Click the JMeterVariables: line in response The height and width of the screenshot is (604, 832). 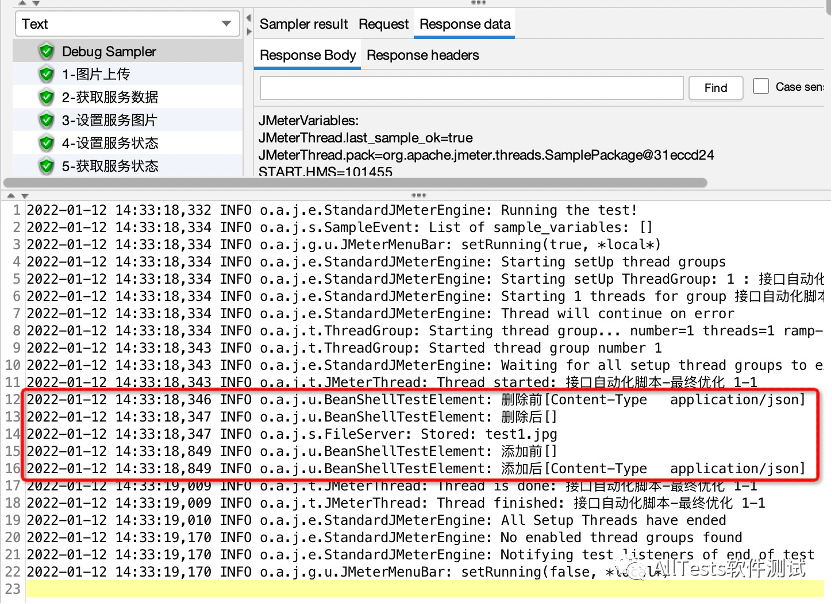click(x=308, y=120)
